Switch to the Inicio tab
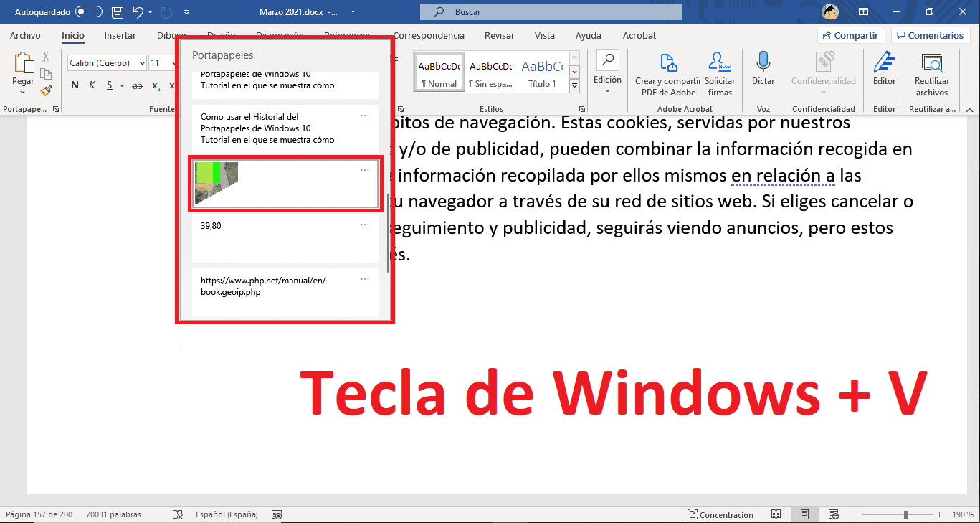The width and height of the screenshot is (980, 523). click(73, 35)
